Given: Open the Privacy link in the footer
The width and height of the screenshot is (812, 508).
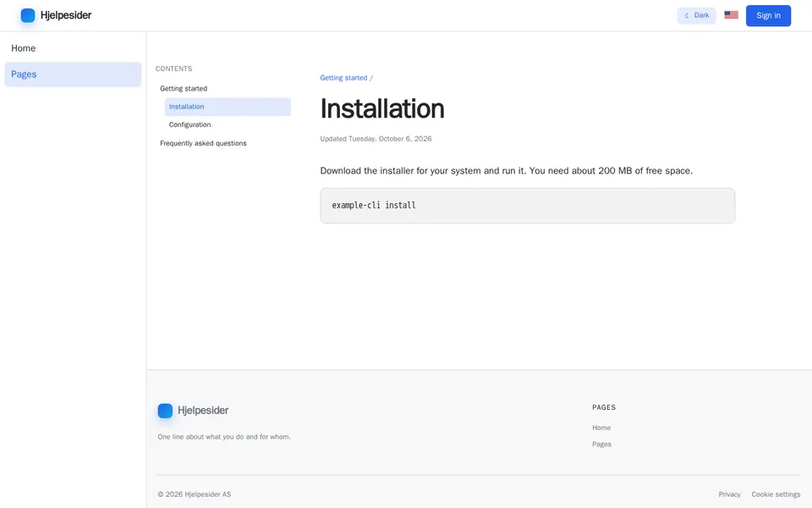Looking at the screenshot, I should tap(729, 494).
